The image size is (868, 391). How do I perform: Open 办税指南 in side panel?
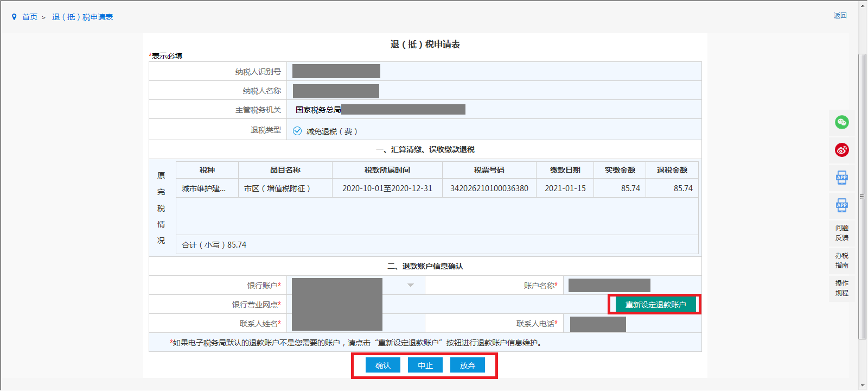click(842, 261)
